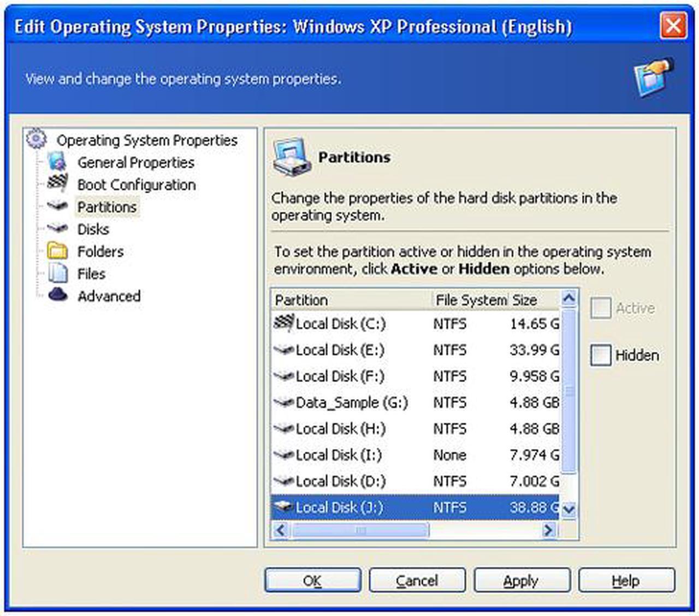
Task: Click the 38.88 G size value
Action: [535, 507]
